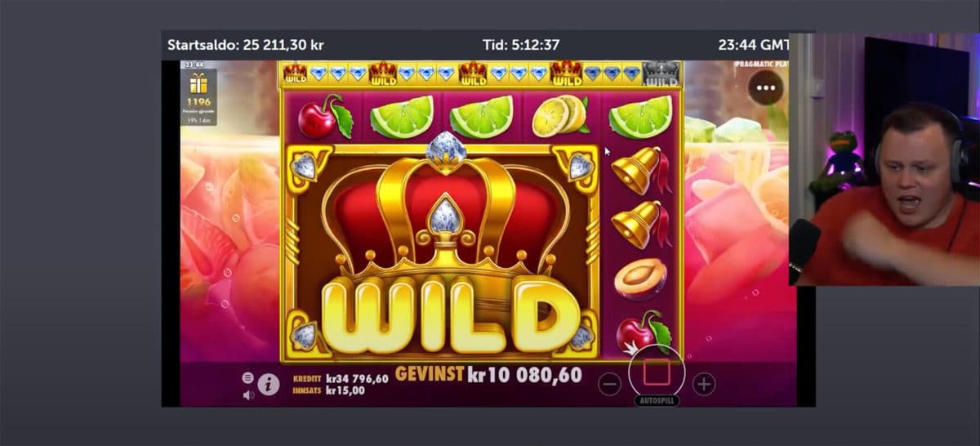Click the streamer webcam overlay

pos(884,159)
